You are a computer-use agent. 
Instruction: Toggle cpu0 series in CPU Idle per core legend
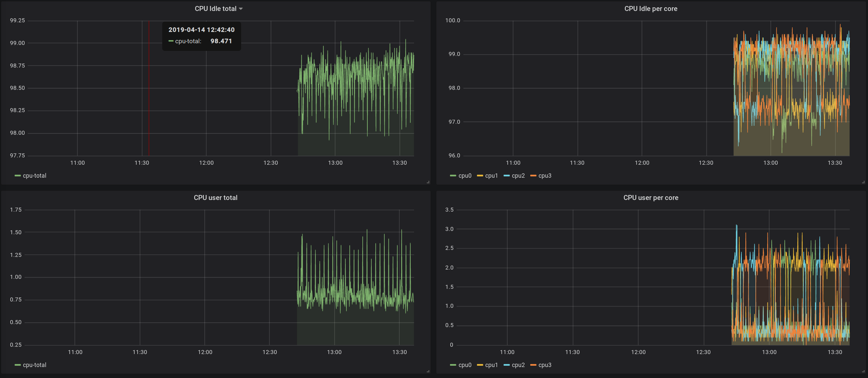[x=465, y=176]
